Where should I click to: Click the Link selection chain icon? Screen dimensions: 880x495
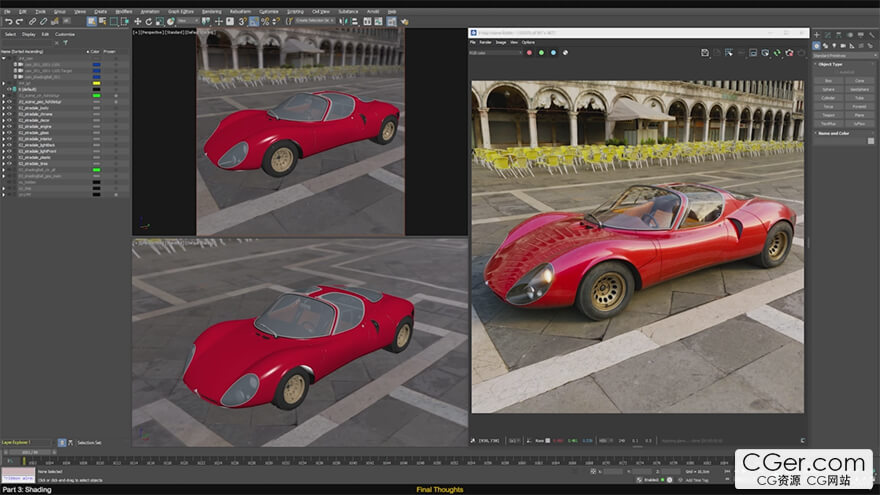(31, 21)
